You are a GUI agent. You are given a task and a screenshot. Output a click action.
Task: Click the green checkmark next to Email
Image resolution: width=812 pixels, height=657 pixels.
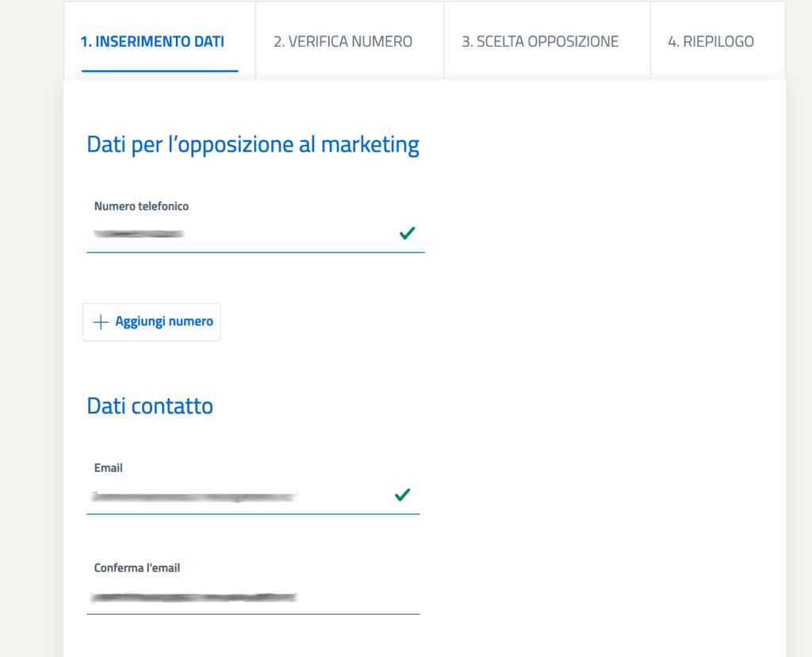(x=403, y=495)
